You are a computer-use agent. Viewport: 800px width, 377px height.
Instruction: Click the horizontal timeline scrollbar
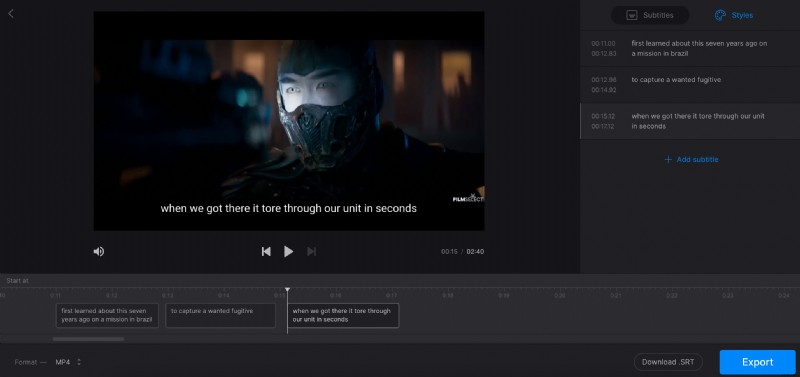point(88,339)
